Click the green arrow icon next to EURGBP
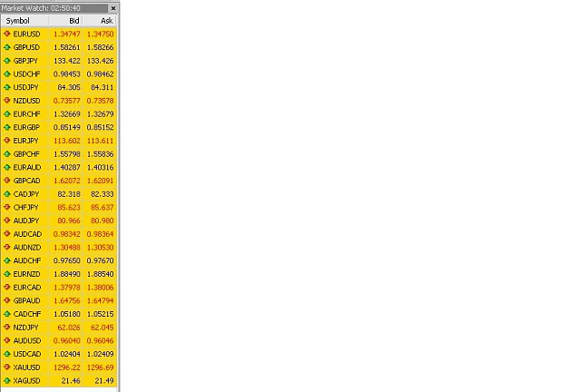Image resolution: width=567 pixels, height=392 pixels. click(7, 127)
